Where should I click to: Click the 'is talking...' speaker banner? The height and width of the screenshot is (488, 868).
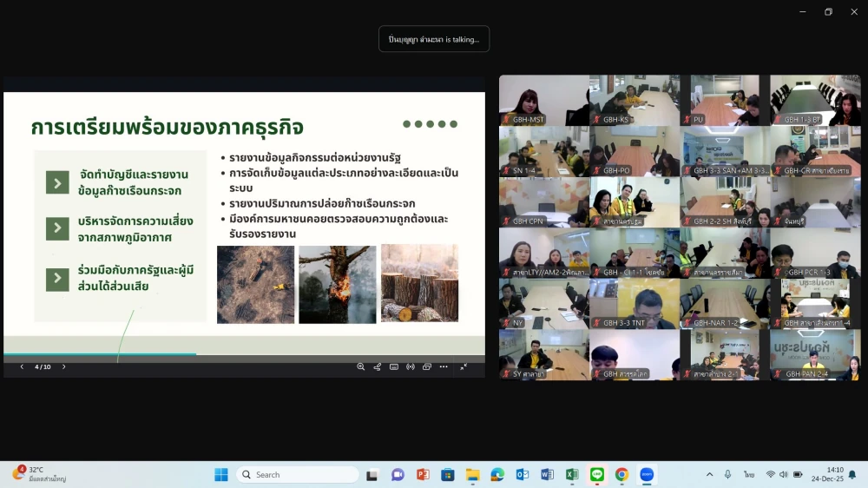(434, 39)
